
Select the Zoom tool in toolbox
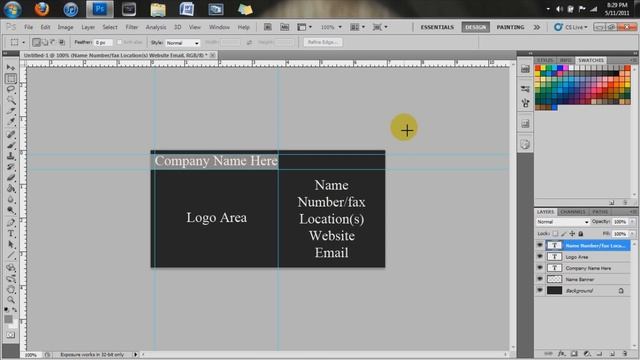point(11,300)
